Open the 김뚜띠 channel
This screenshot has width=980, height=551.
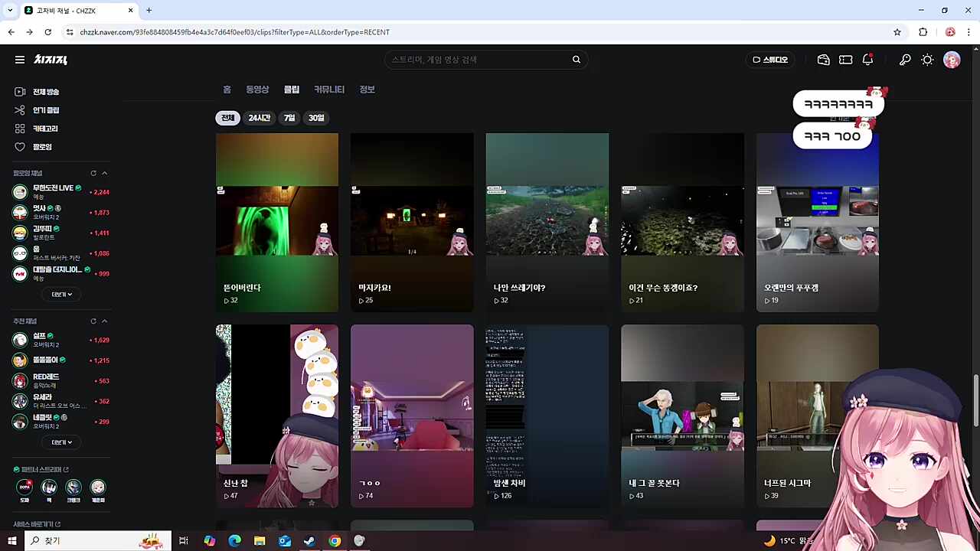click(x=61, y=233)
